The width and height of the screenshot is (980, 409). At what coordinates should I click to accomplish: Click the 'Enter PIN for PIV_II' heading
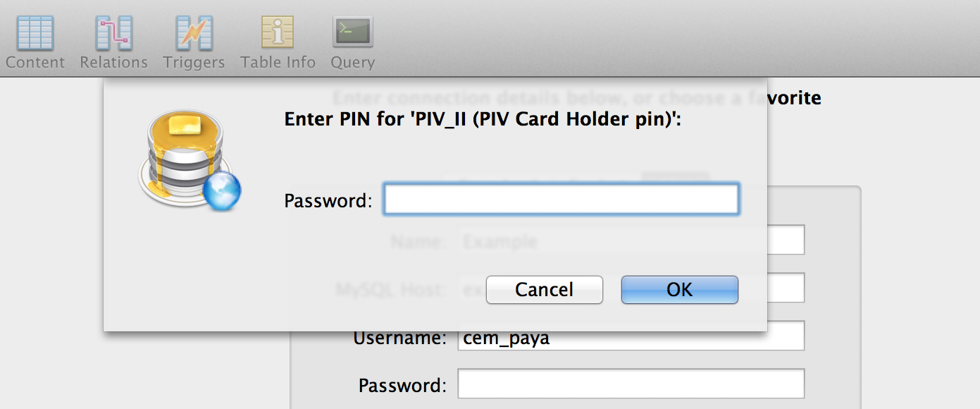483,118
